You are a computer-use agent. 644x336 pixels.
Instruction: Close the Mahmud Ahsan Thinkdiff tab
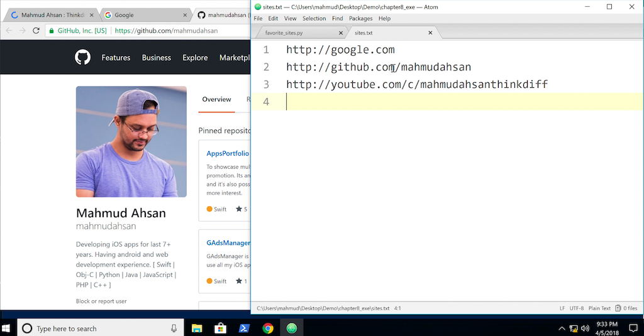92,15
